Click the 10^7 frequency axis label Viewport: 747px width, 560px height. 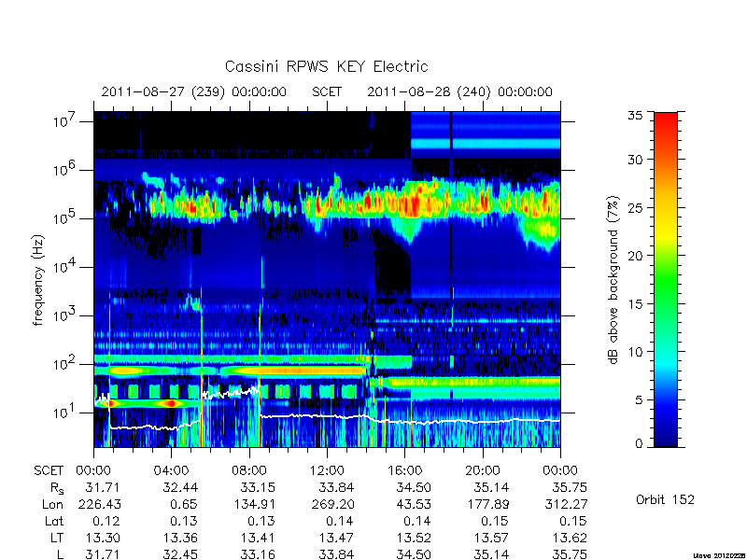point(63,121)
